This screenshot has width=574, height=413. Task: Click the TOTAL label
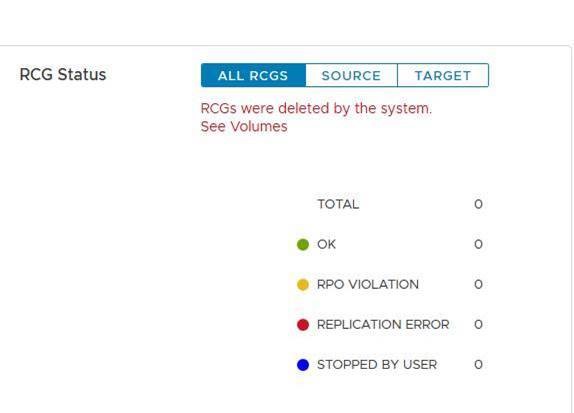click(338, 204)
